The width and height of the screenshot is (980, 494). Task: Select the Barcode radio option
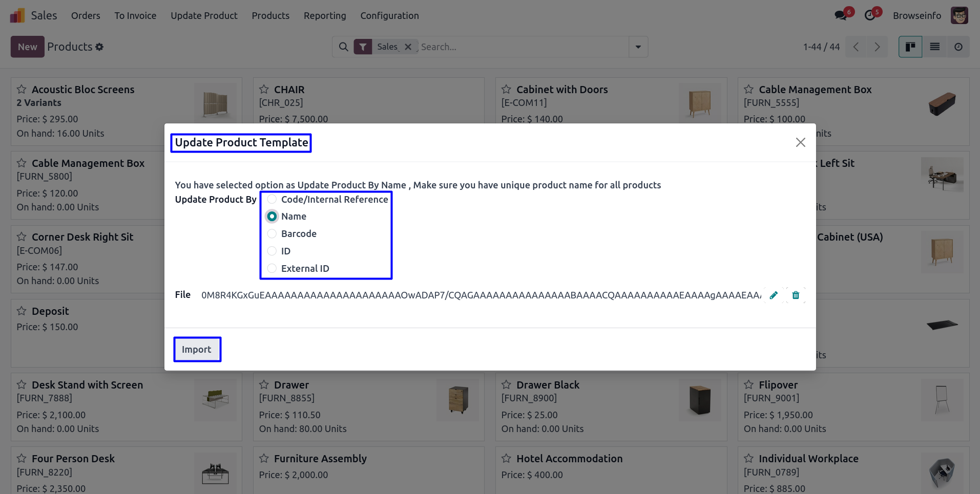272,233
